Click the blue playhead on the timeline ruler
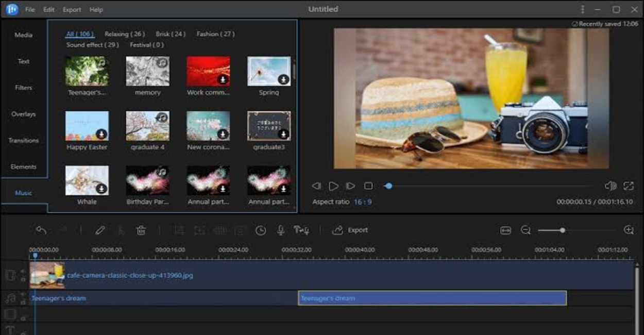Screen dimensions: 644x335 pyautogui.click(x=35, y=256)
